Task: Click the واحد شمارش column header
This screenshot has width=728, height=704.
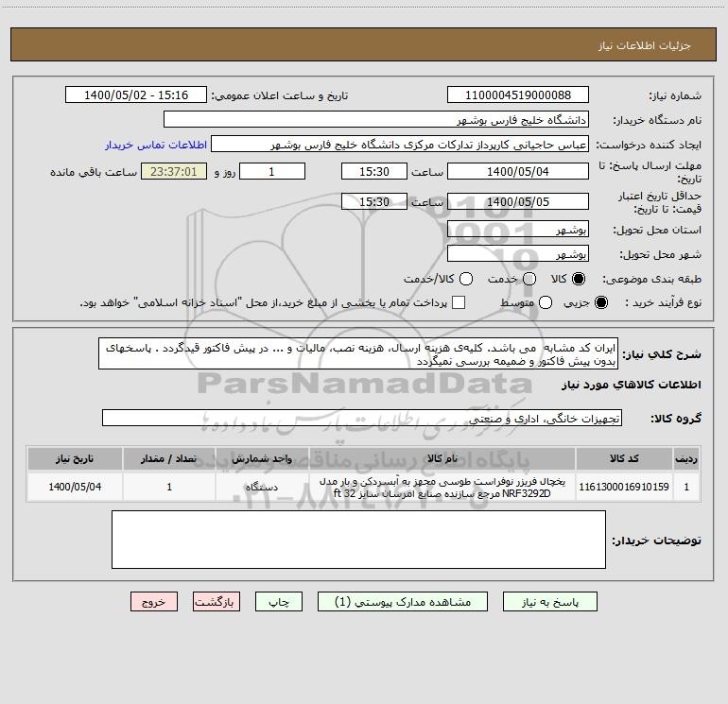Action: [x=262, y=458]
